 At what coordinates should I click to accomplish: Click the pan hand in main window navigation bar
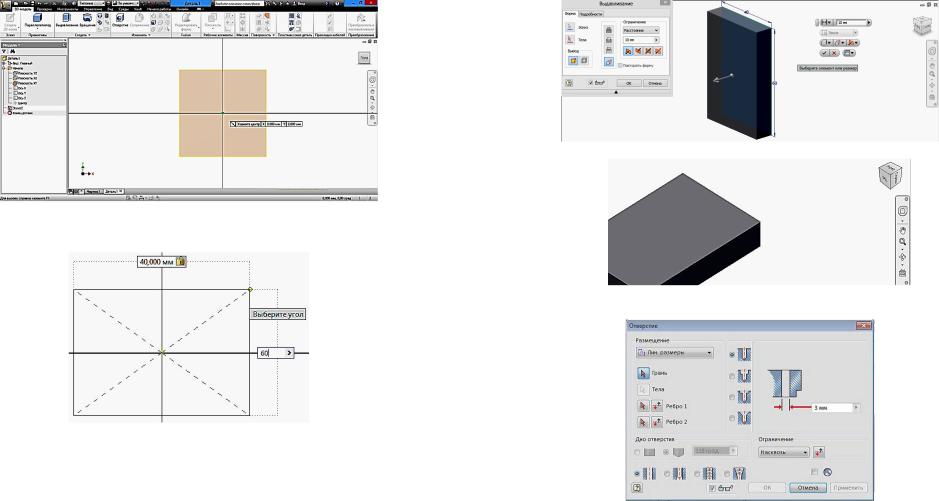click(372, 91)
